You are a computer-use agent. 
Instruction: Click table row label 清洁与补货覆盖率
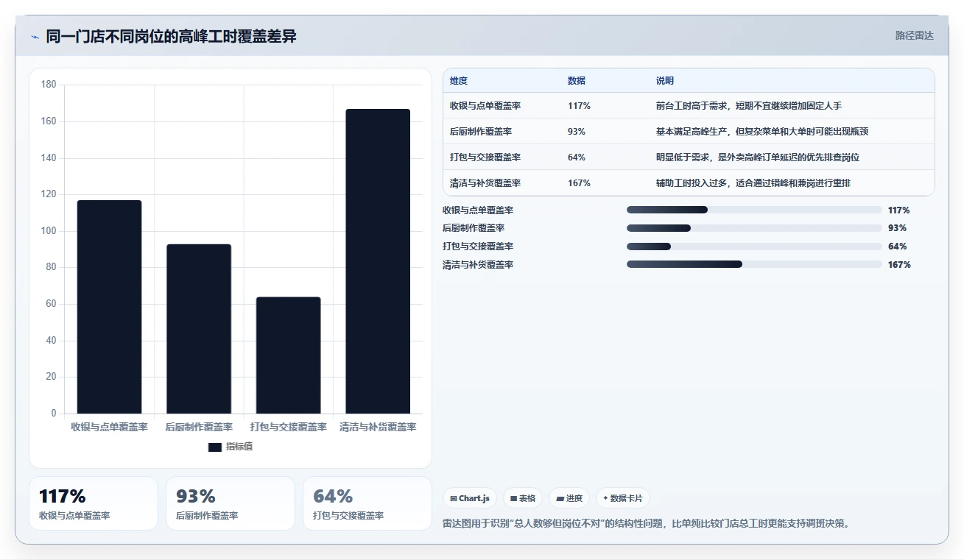485,183
